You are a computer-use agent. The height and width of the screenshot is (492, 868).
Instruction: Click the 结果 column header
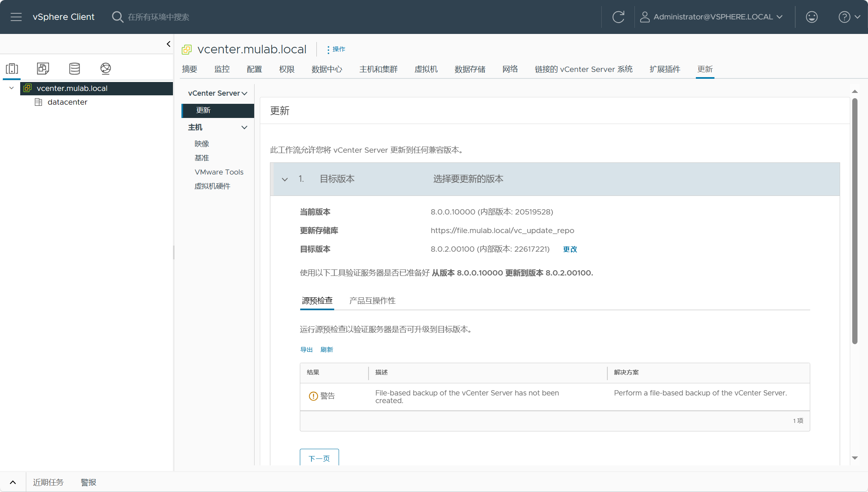[x=313, y=372]
